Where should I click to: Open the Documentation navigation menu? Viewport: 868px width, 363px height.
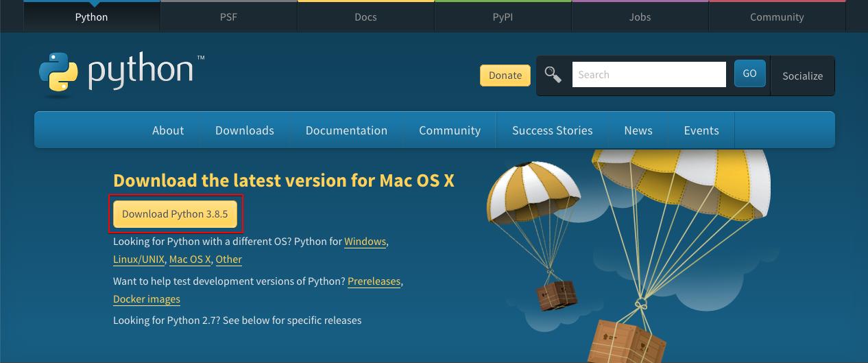click(x=346, y=130)
